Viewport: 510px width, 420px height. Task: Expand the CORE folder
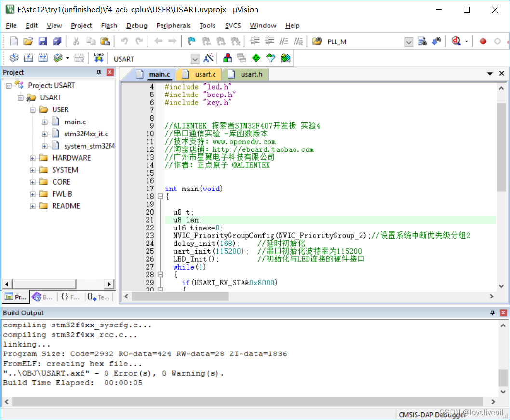coord(32,182)
